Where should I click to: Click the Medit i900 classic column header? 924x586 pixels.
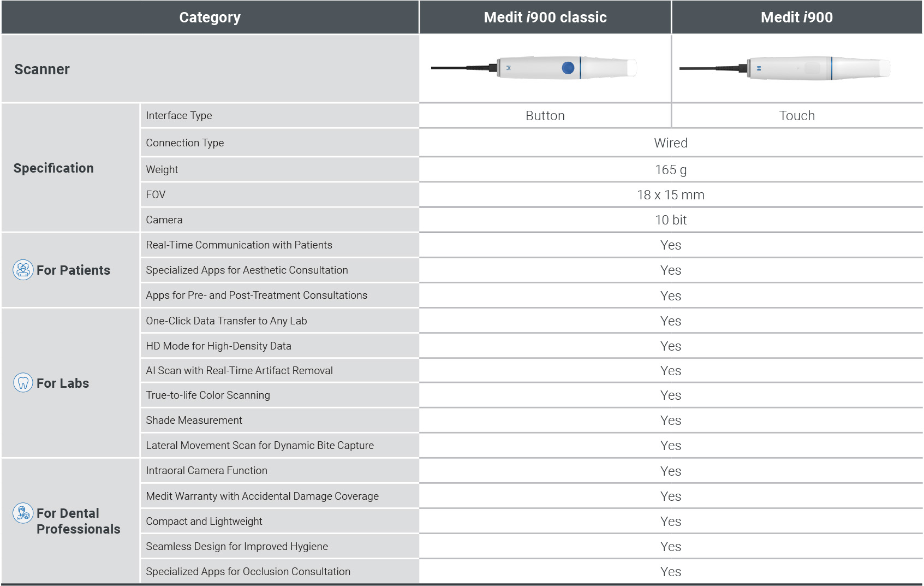coord(545,17)
